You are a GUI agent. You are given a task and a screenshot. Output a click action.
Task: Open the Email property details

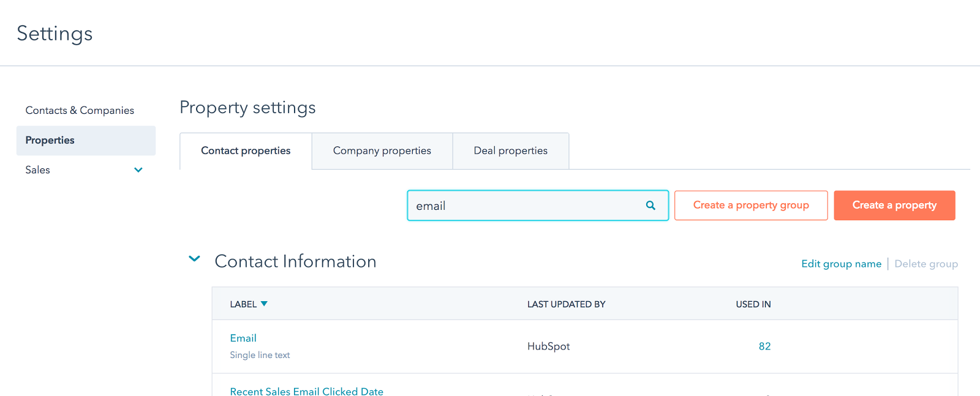pos(243,338)
